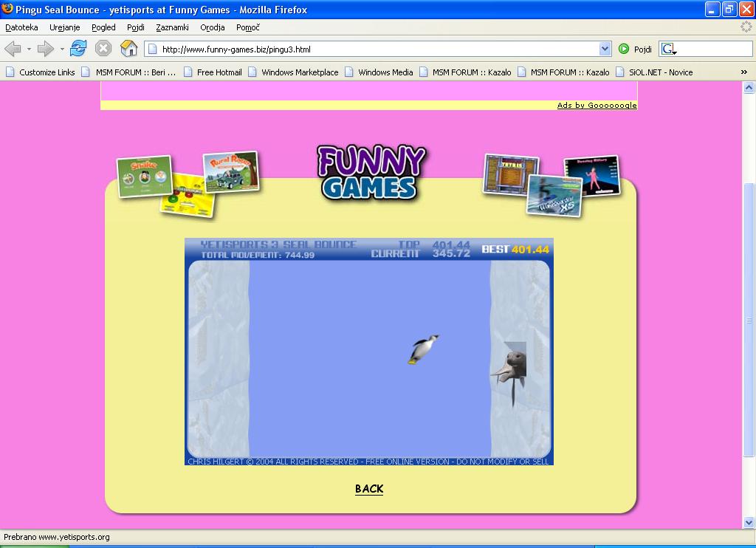The width and height of the screenshot is (756, 548).
Task: Open the Datoteka menu
Action: tap(21, 27)
